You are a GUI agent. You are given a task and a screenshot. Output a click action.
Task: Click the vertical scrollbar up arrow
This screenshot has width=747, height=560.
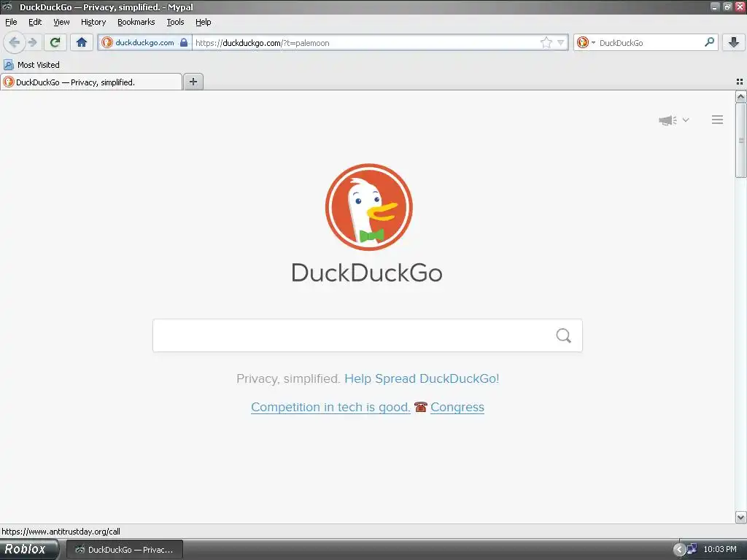pos(740,97)
